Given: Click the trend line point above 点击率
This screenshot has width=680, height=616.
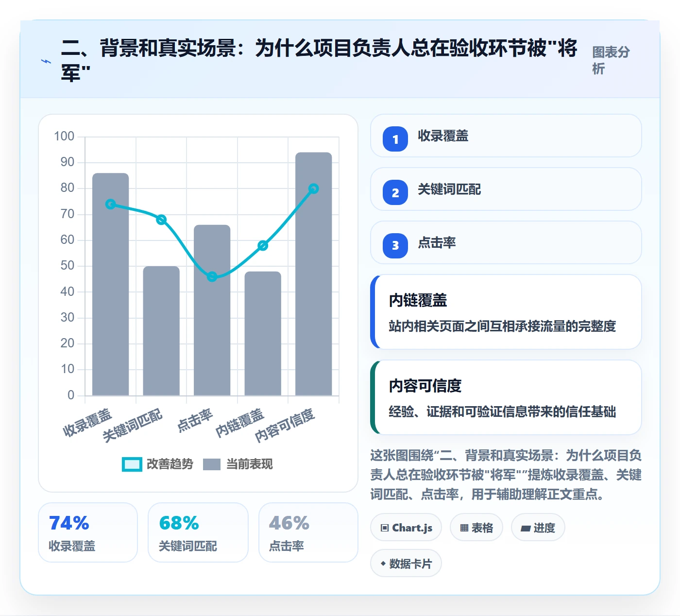Looking at the screenshot, I should click(212, 277).
